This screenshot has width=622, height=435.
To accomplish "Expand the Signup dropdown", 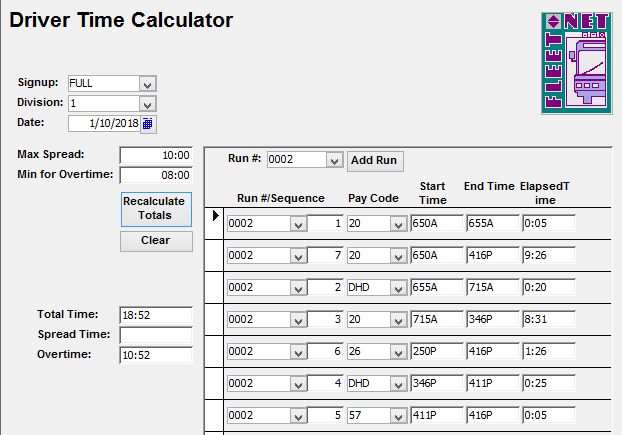I will 148,83.
